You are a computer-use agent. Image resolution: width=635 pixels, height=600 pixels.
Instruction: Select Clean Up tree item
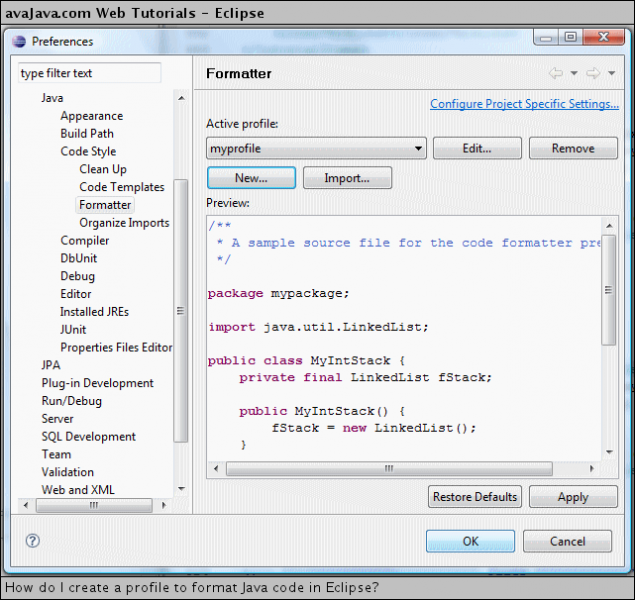pyautogui.click(x=103, y=169)
